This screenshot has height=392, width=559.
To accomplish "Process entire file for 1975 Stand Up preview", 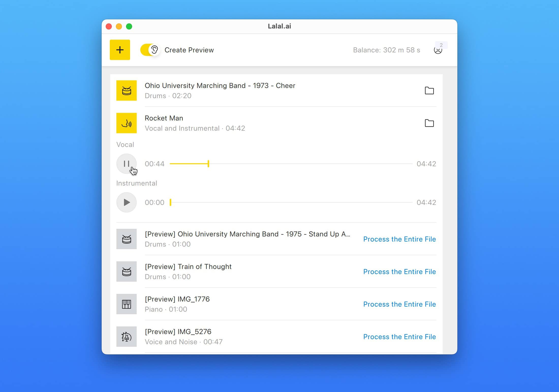I will pyautogui.click(x=399, y=239).
